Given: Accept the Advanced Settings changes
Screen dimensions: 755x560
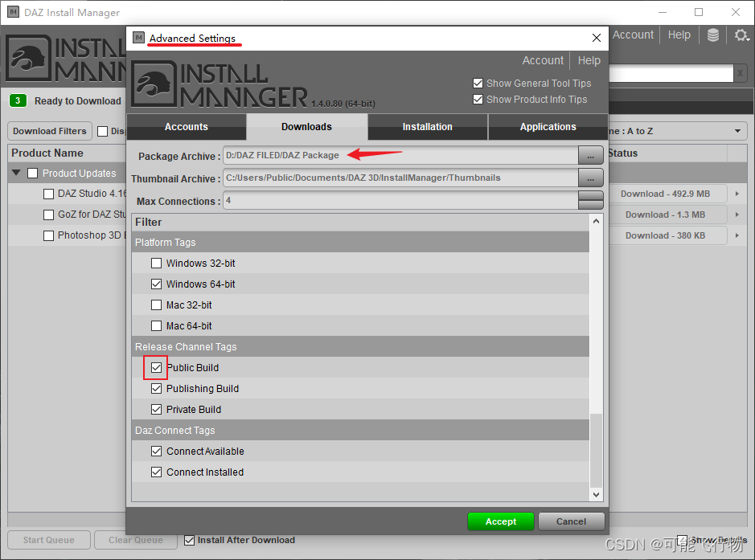Looking at the screenshot, I should point(501,521).
